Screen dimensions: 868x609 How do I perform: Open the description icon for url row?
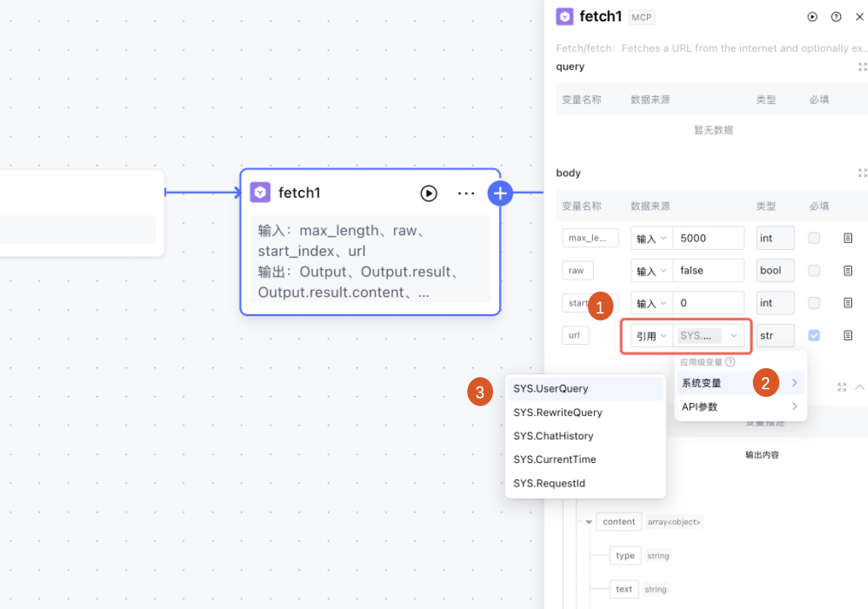click(848, 335)
